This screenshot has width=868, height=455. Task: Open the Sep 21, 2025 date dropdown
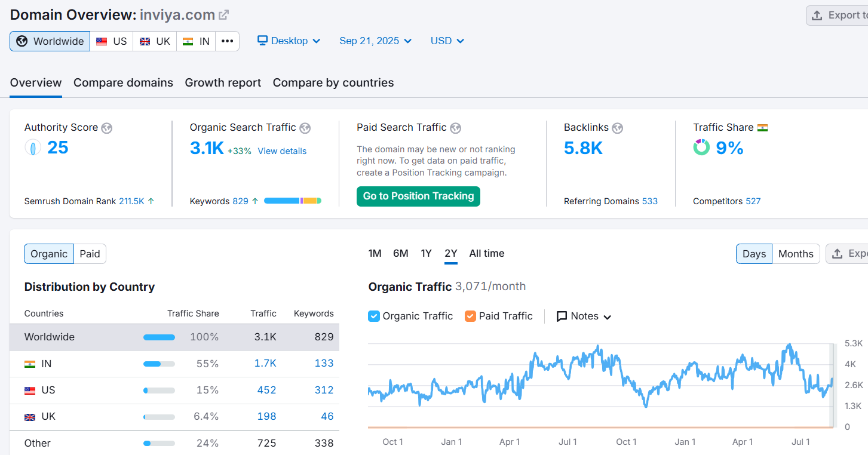click(375, 41)
